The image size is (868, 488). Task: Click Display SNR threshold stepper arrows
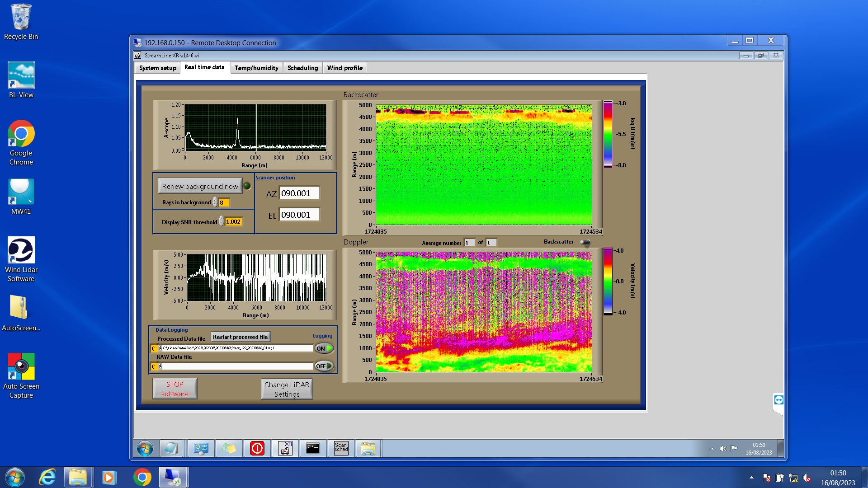pyautogui.click(x=221, y=221)
